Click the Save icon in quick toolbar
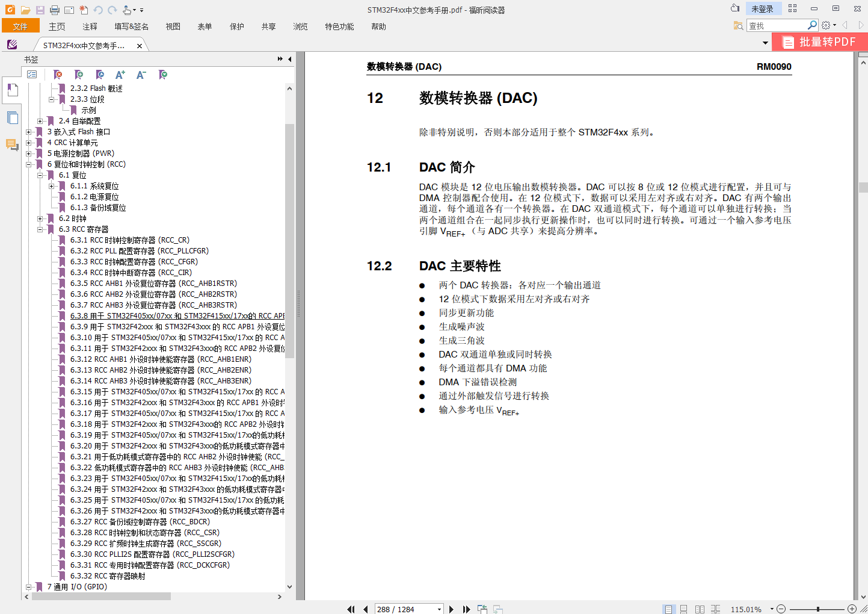The height and width of the screenshot is (614, 868). [x=40, y=10]
